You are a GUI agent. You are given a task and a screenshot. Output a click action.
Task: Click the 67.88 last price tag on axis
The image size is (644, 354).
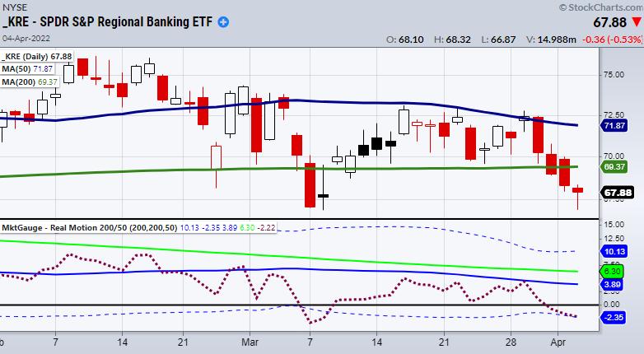pyautogui.click(x=618, y=192)
